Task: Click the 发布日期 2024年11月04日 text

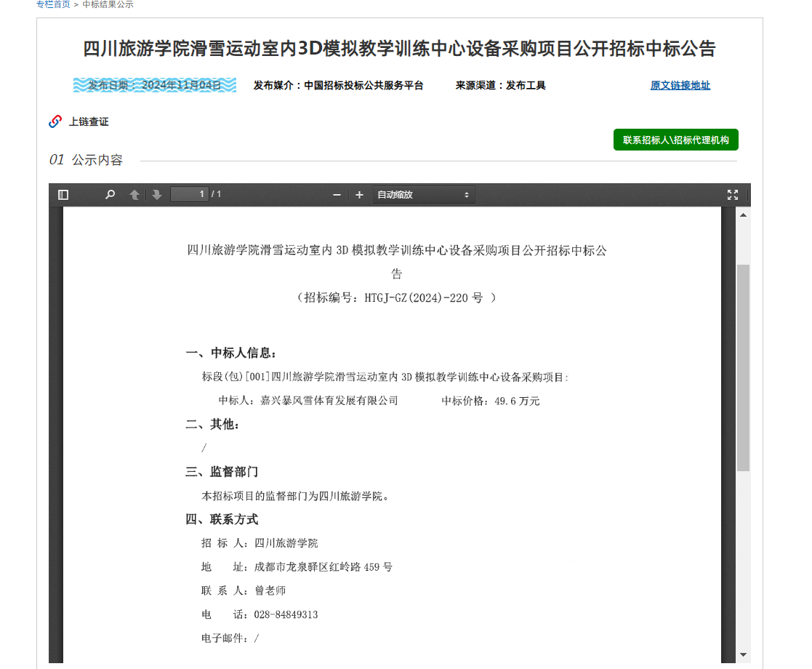Action: tap(154, 85)
